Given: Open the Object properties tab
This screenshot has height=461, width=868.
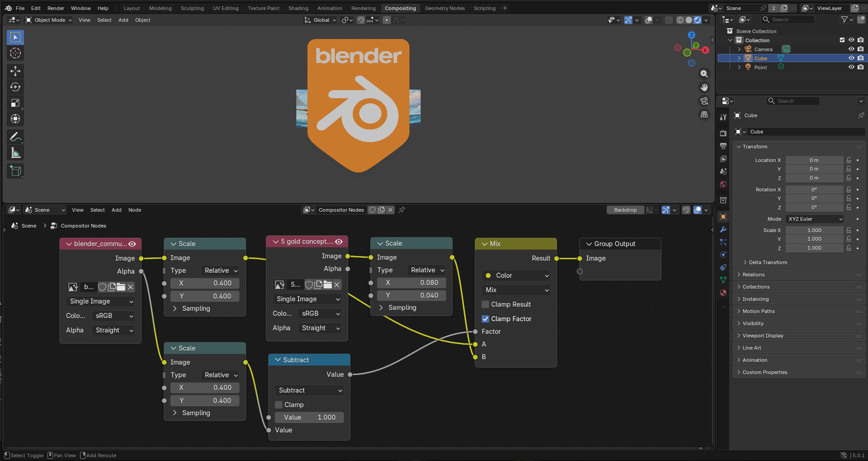Looking at the screenshot, I should coord(723,216).
